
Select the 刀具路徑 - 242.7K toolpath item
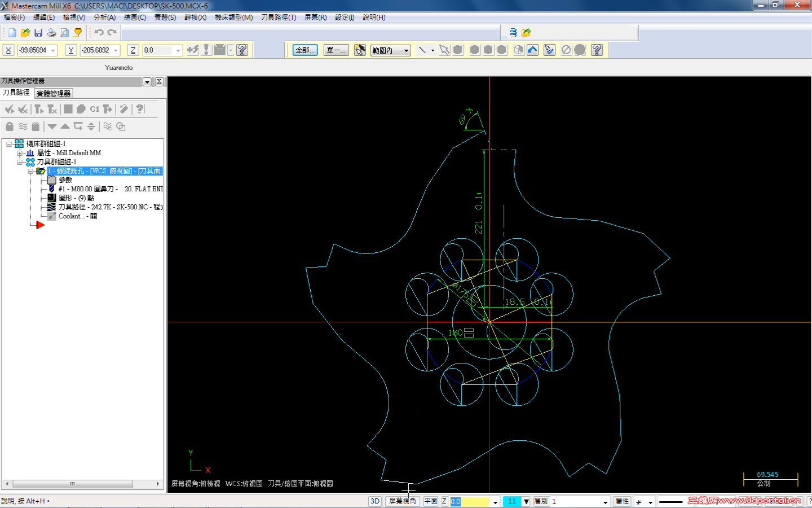[x=105, y=207]
